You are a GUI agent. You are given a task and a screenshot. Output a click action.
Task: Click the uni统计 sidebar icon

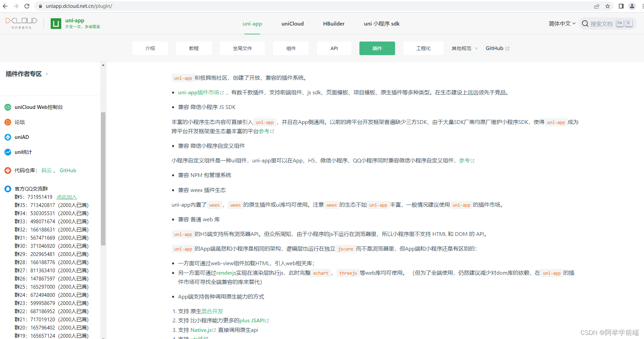[8, 152]
